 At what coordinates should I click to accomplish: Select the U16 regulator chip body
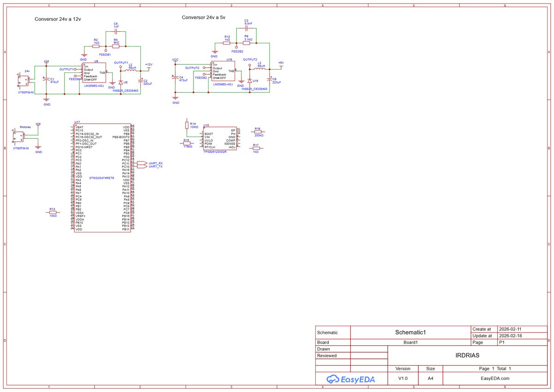click(223, 71)
